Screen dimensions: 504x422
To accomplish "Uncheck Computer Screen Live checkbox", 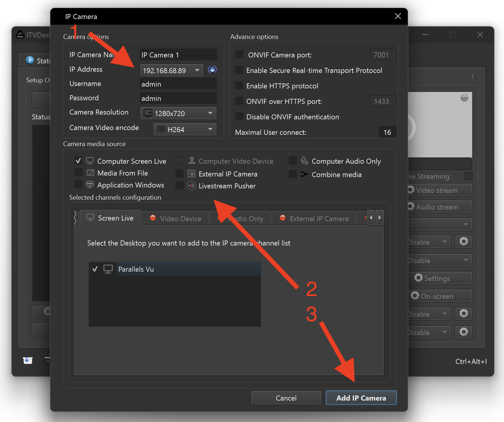I will point(78,161).
